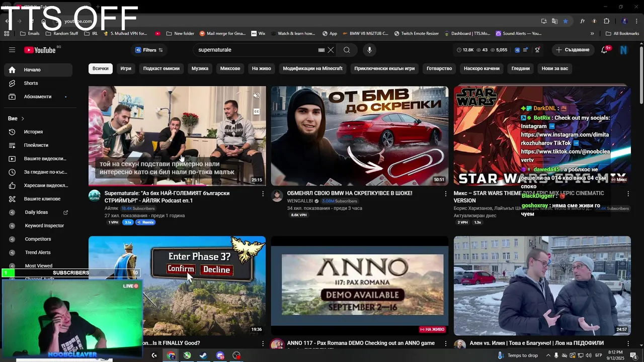Open the Windows notification center icon
644x362 pixels.
click(633, 355)
